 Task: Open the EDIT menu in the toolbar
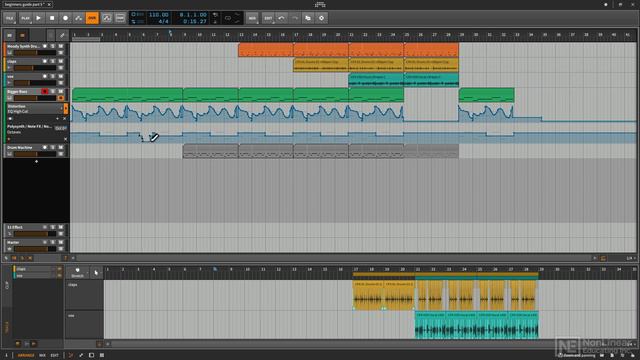pos(268,18)
